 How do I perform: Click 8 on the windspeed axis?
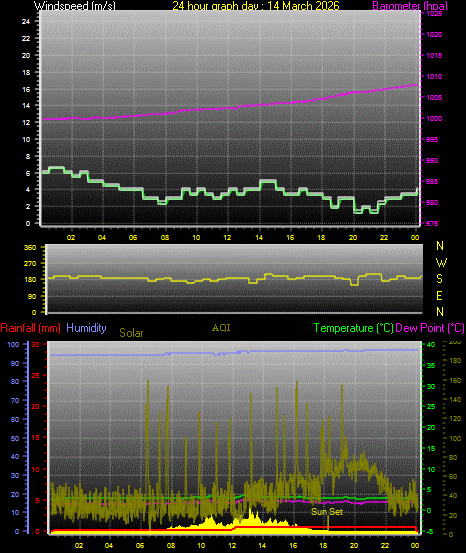[28, 156]
